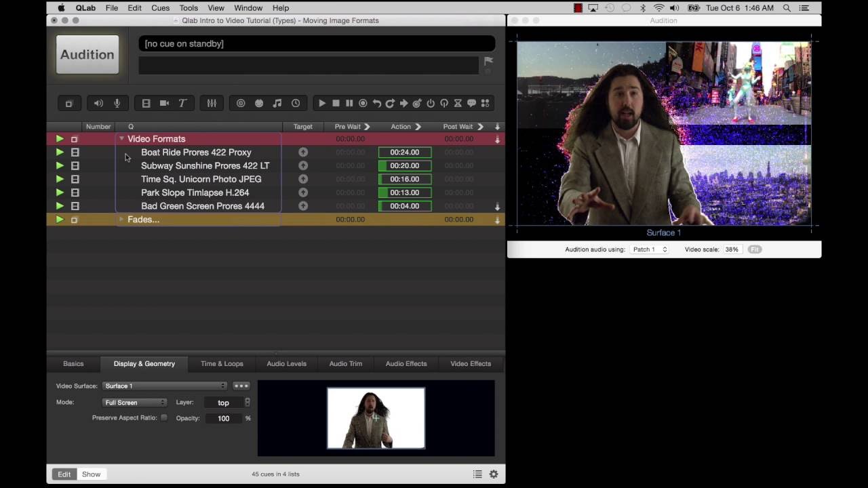Add a Memo cue with speech-bubble icon

tap(471, 104)
